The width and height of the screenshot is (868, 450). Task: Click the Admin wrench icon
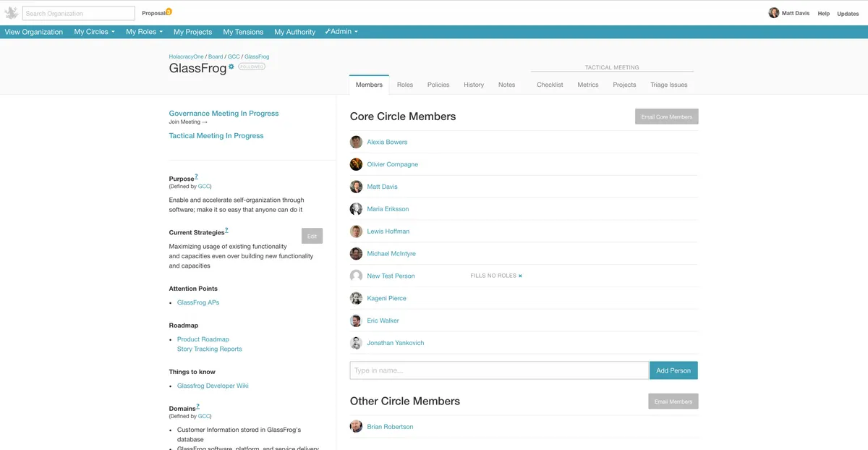pyautogui.click(x=327, y=31)
